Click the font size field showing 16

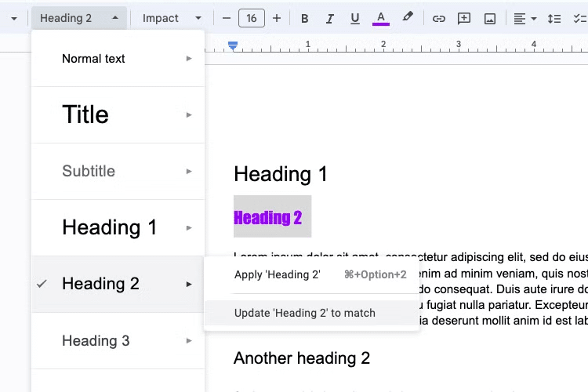(251, 18)
